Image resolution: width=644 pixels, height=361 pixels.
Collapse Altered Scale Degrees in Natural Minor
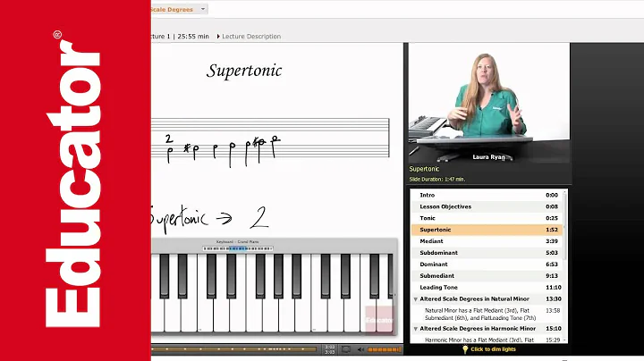415,299
